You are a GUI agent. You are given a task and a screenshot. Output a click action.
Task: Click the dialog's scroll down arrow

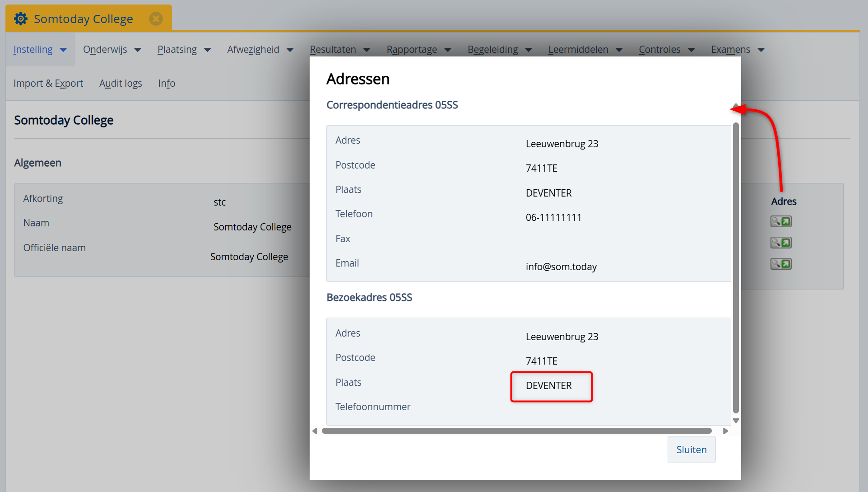[x=736, y=421]
